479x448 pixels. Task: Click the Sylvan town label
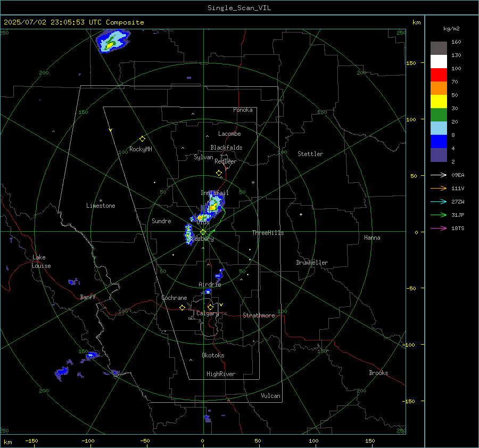tap(203, 157)
